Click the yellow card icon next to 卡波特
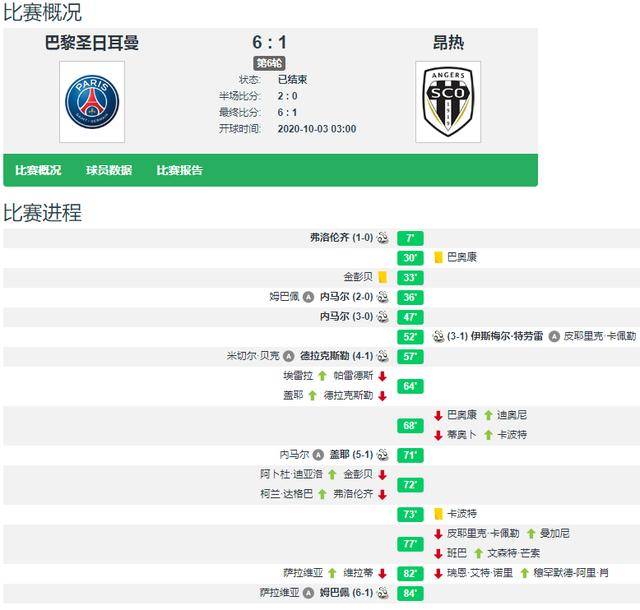The width and height of the screenshot is (640, 610). point(438,514)
